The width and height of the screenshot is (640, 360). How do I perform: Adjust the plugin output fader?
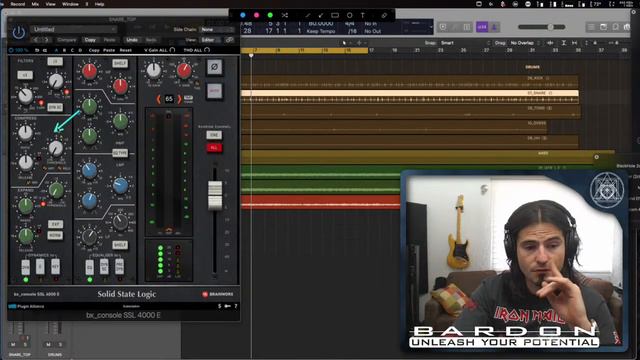pyautogui.click(x=215, y=196)
